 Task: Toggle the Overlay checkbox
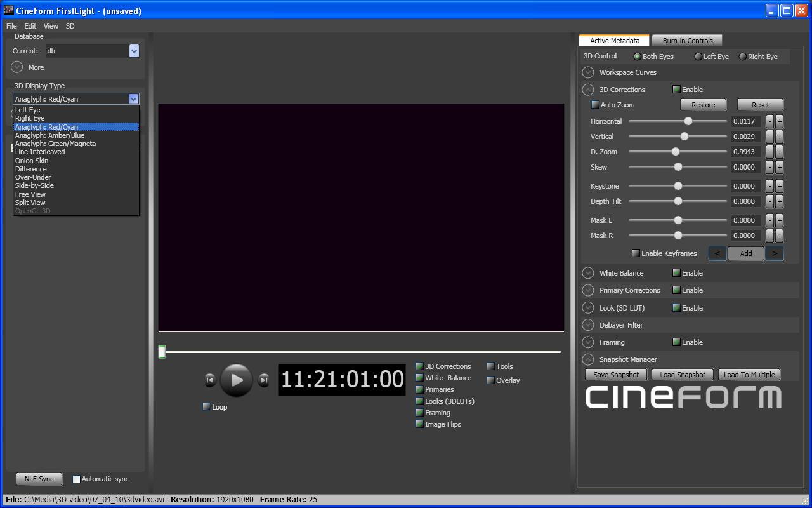[490, 380]
